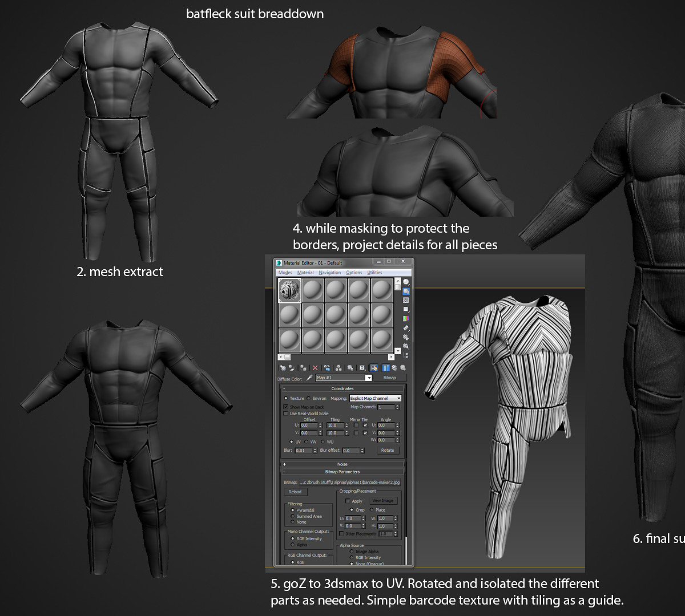Click the Make Preview filmstrip icon
Screen dimensions: 685x616
[x=406, y=328]
